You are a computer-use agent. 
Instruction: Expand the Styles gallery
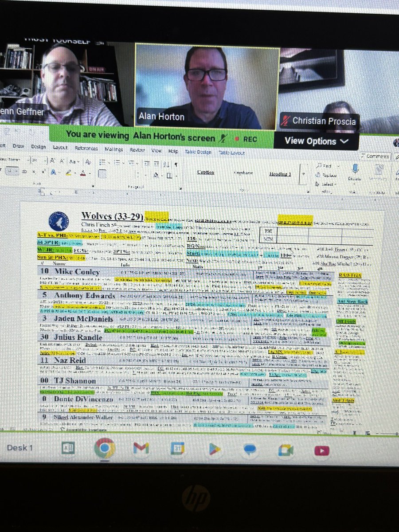[x=304, y=174]
